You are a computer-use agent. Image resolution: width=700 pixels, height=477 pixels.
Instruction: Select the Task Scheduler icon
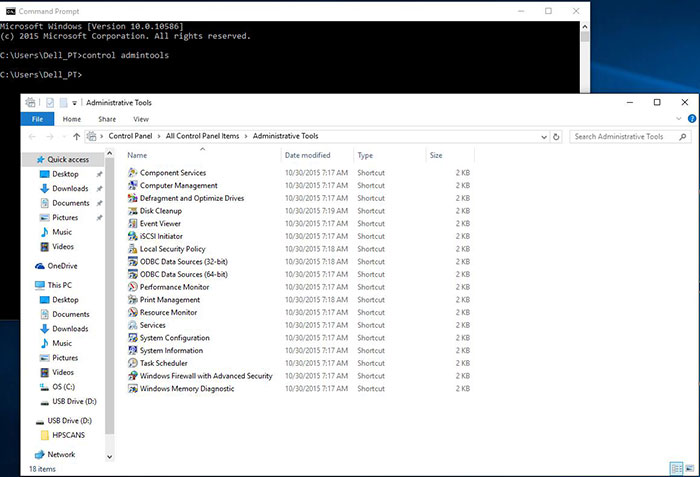(133, 363)
